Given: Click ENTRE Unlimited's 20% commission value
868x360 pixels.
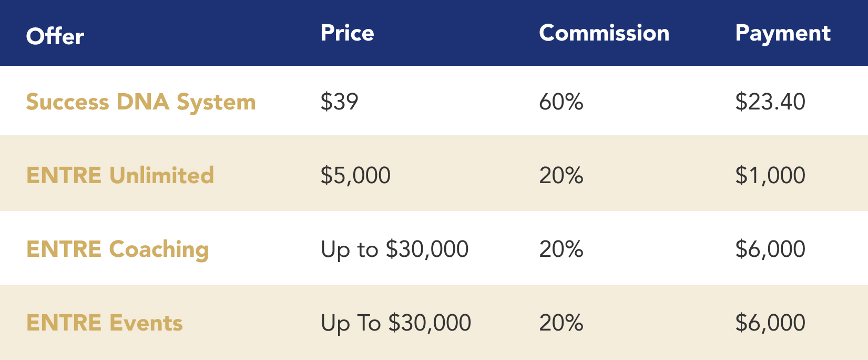Looking at the screenshot, I should coord(561,175).
